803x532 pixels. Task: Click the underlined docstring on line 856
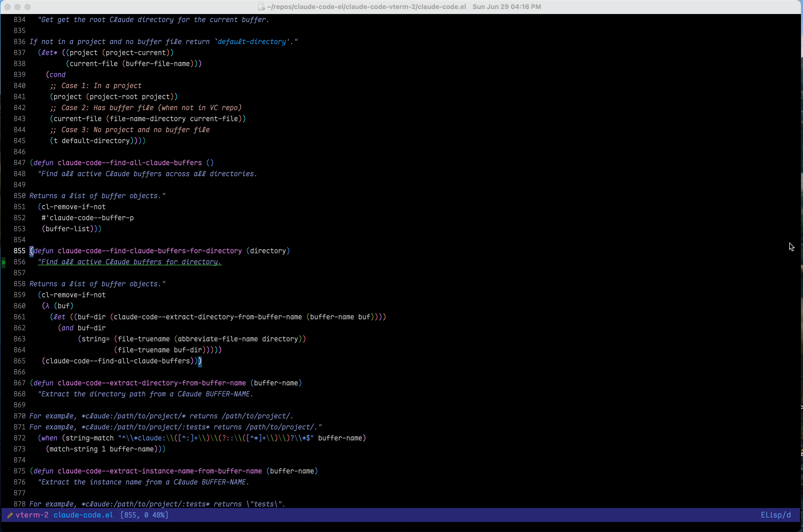click(130, 262)
